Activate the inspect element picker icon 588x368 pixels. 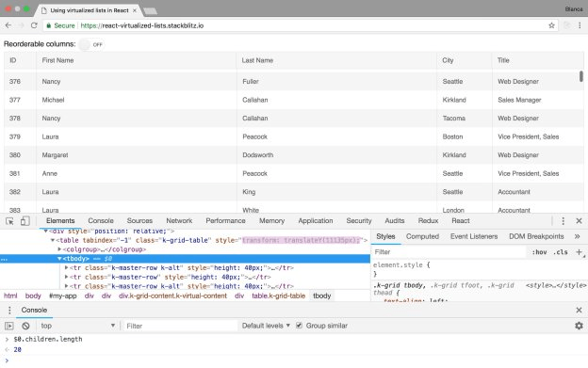click(x=9, y=221)
